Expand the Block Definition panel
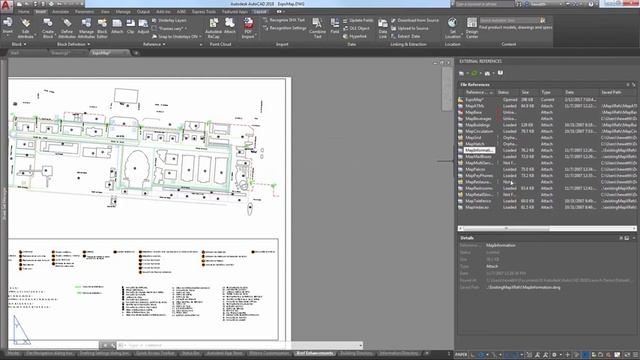 pyautogui.click(x=73, y=44)
